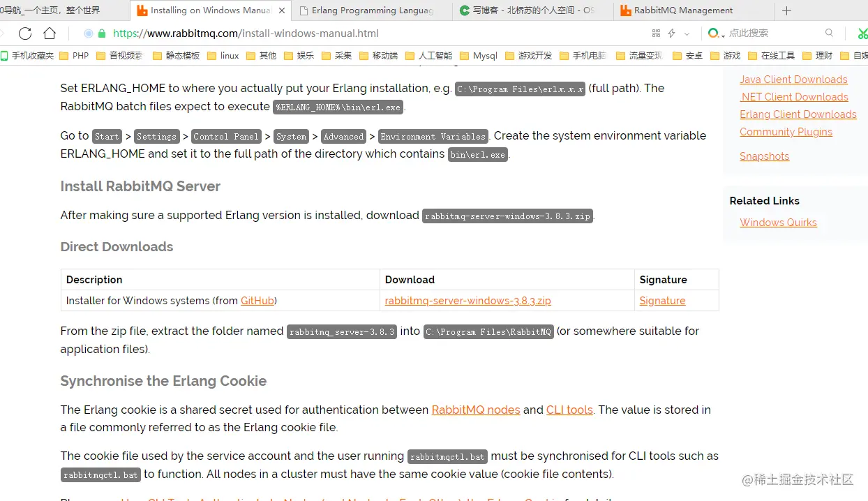Follow the CLI tools link
Viewport: 868px width, 501px height.
click(569, 410)
